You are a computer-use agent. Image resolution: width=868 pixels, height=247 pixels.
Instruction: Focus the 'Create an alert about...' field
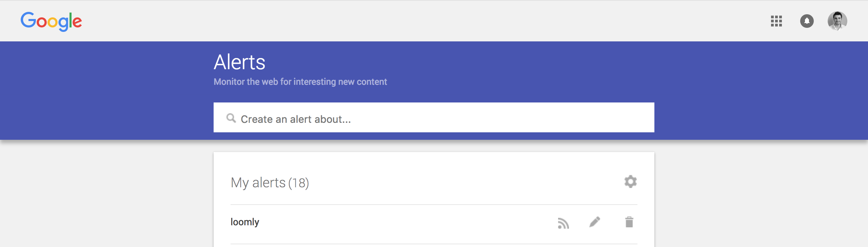tap(407, 119)
